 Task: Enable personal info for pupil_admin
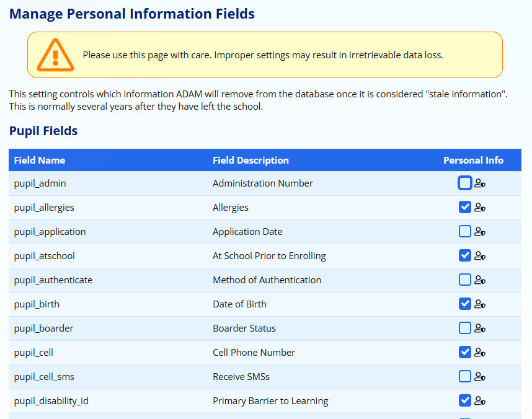pyautogui.click(x=465, y=183)
